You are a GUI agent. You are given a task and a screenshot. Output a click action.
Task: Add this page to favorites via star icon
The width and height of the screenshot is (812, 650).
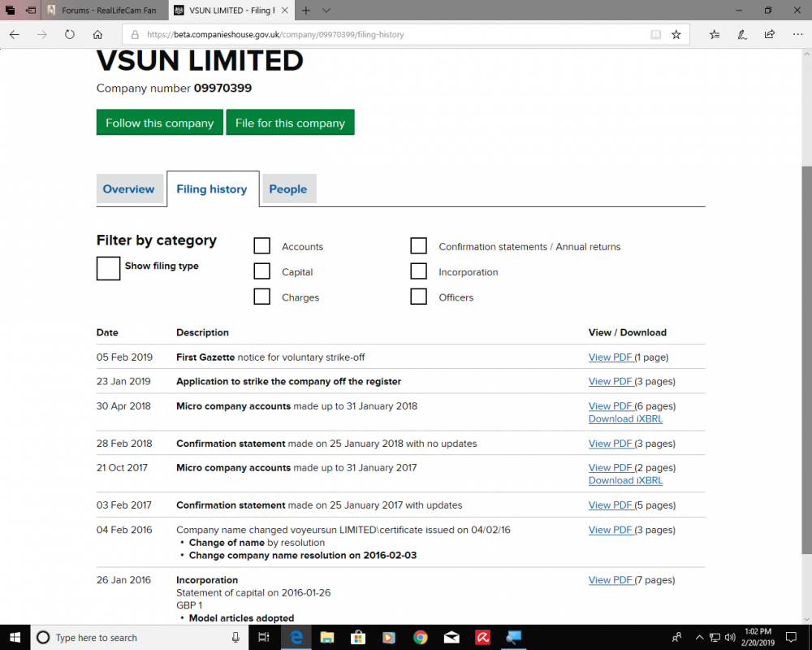679,34
